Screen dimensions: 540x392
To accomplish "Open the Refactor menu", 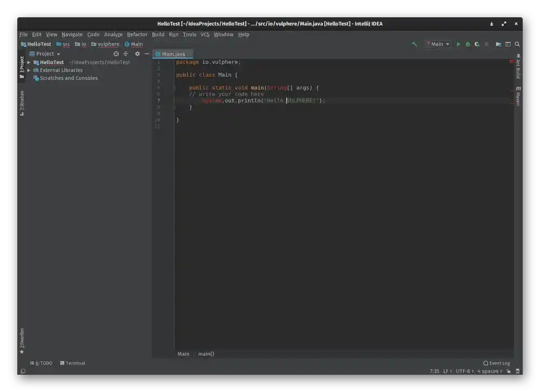I will [137, 35].
